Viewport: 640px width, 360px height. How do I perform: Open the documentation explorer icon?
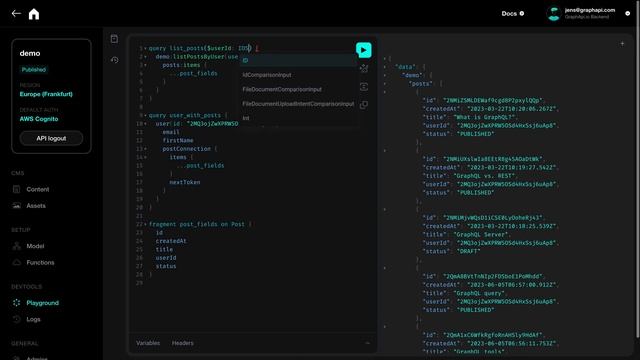tap(114, 39)
